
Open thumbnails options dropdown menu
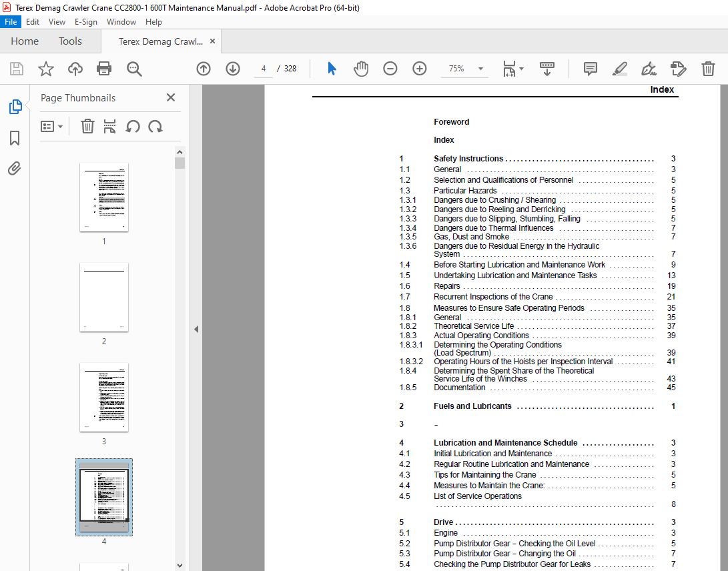click(x=51, y=126)
